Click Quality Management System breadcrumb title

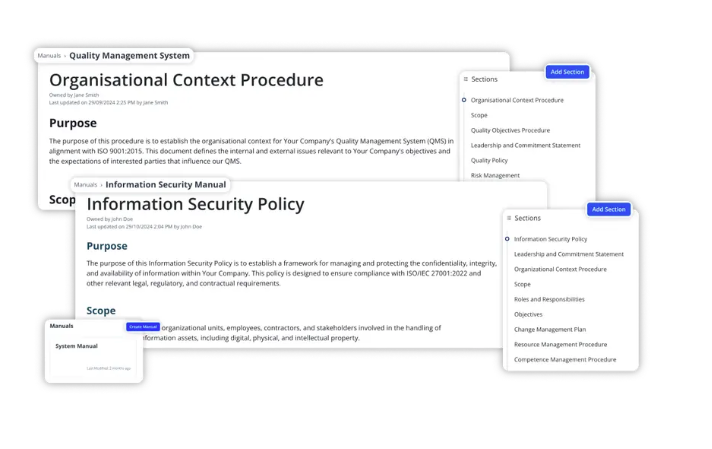coord(129,55)
